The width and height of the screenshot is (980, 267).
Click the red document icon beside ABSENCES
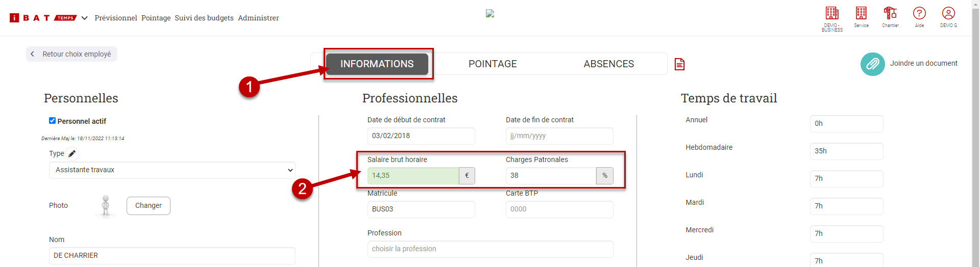tap(679, 64)
